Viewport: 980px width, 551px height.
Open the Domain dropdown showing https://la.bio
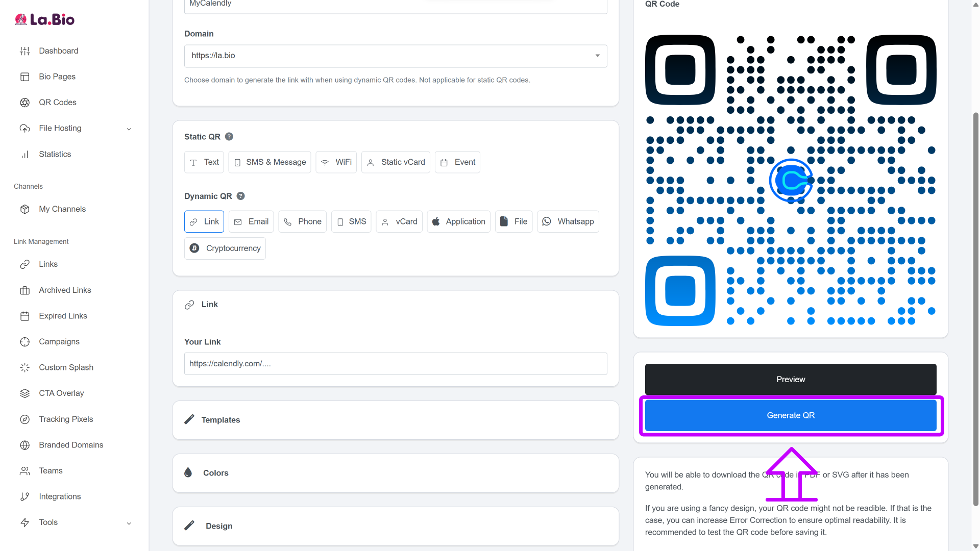395,56
